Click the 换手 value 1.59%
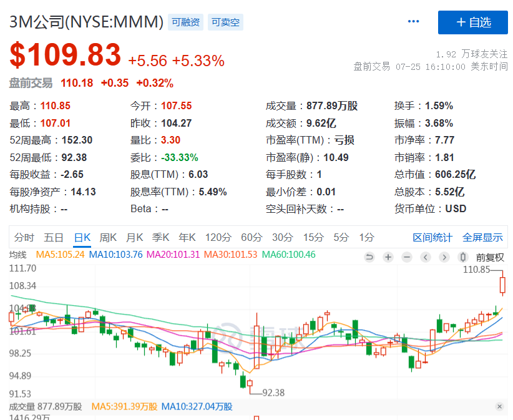The height and width of the screenshot is (420, 513). [x=439, y=106]
